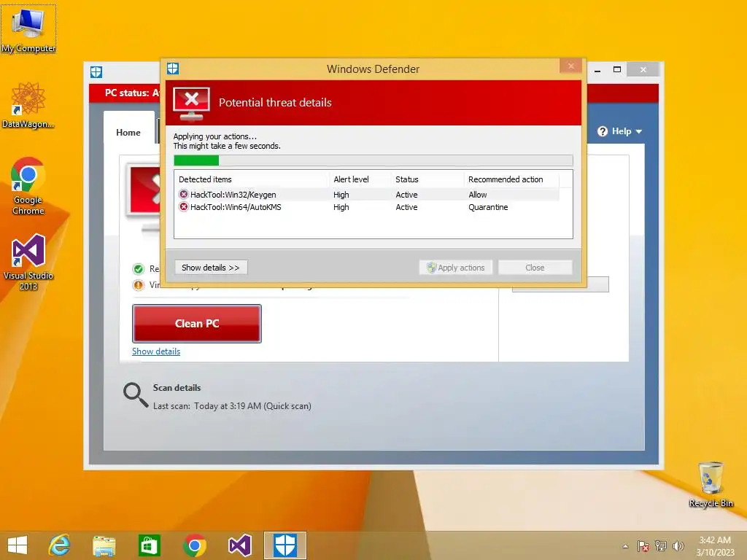Open the DataWagon desktop shortcut
Image resolution: width=747 pixels, height=560 pixels.
point(28,105)
